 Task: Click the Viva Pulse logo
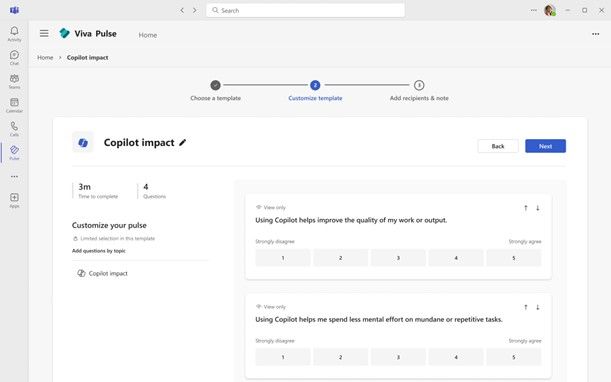point(64,34)
